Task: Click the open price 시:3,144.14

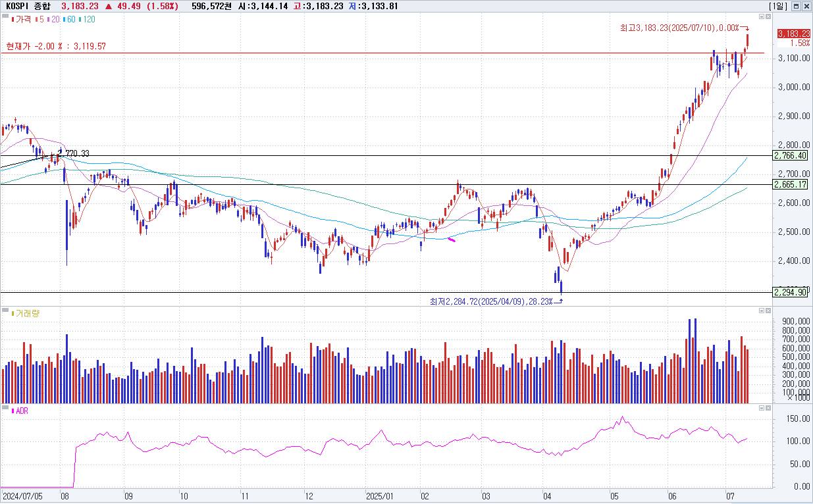Action: (263, 6)
